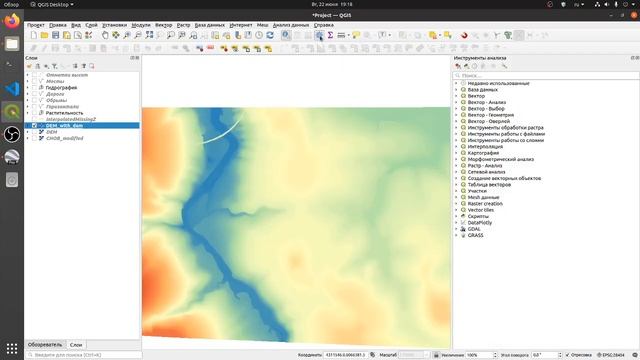Toggle visibility of Растительность group
The image size is (640, 360).
[x=35, y=113]
